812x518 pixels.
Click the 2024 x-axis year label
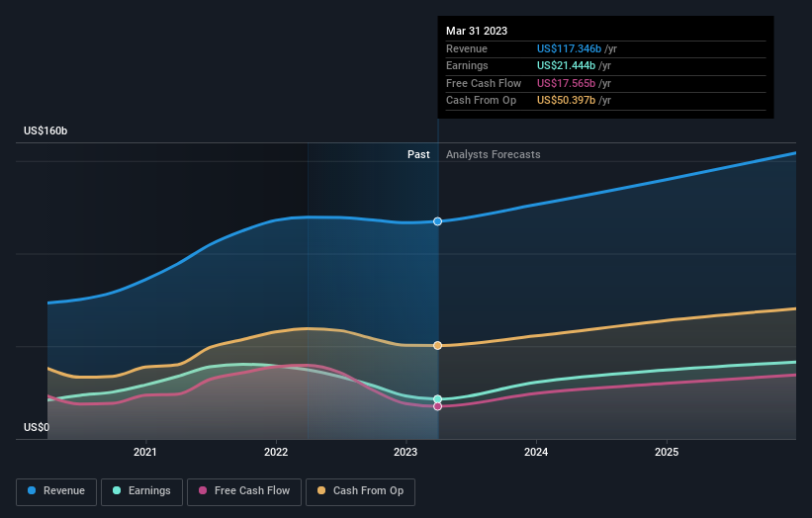pyautogui.click(x=536, y=452)
